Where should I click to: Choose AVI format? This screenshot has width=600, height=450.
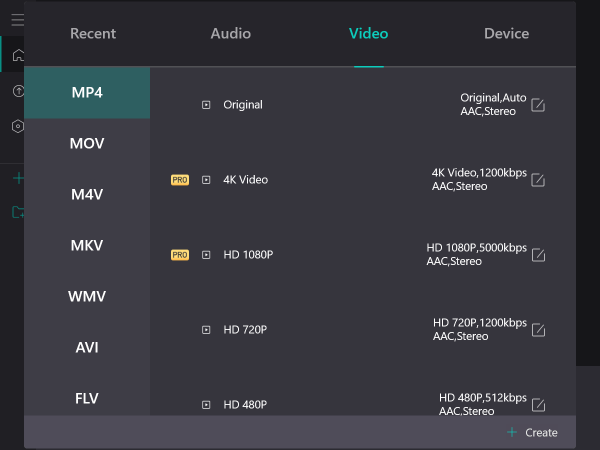[x=87, y=347]
